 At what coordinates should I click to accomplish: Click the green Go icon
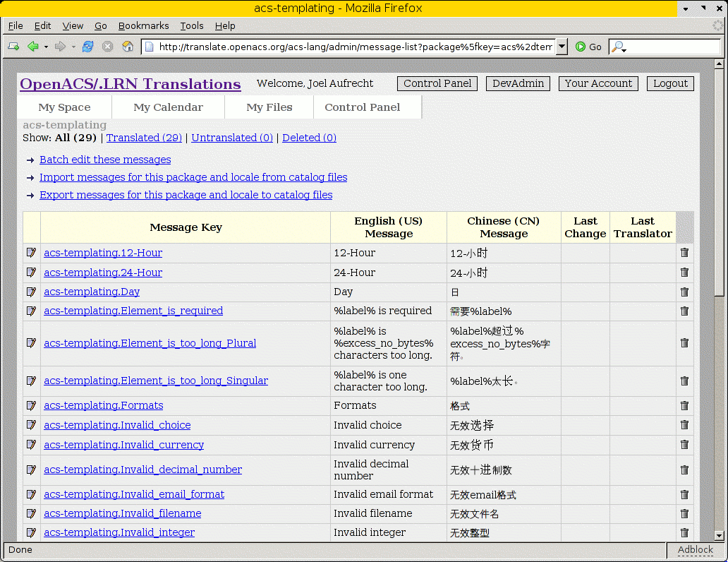(x=581, y=47)
